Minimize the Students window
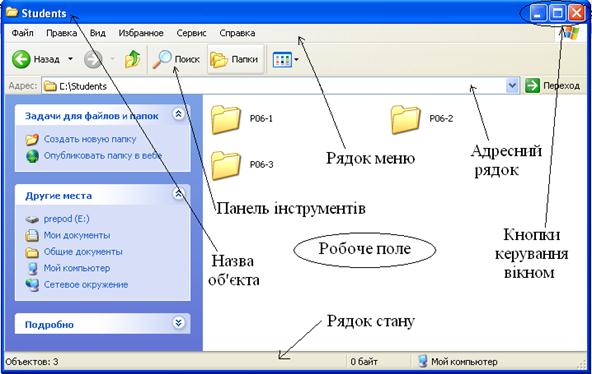The image size is (592, 374). pos(538,13)
